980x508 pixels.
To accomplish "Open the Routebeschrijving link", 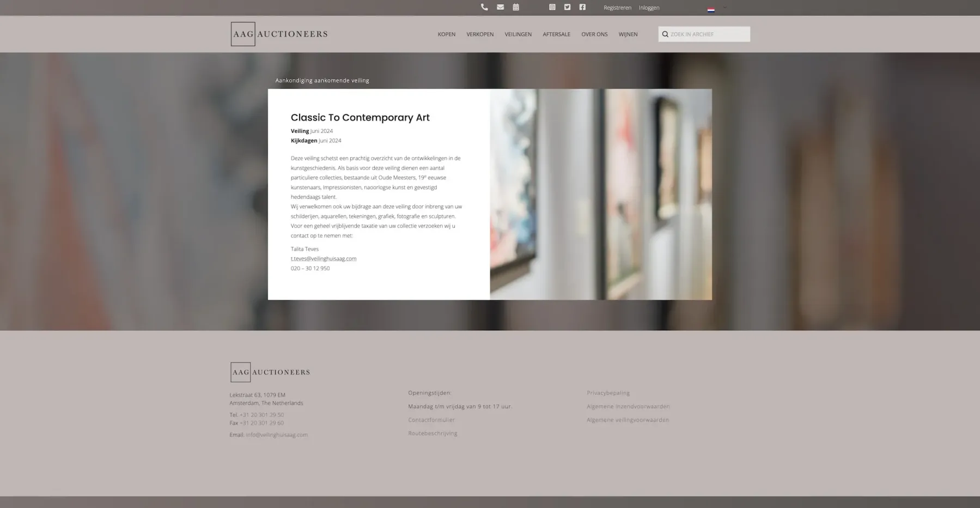I will click(x=433, y=433).
